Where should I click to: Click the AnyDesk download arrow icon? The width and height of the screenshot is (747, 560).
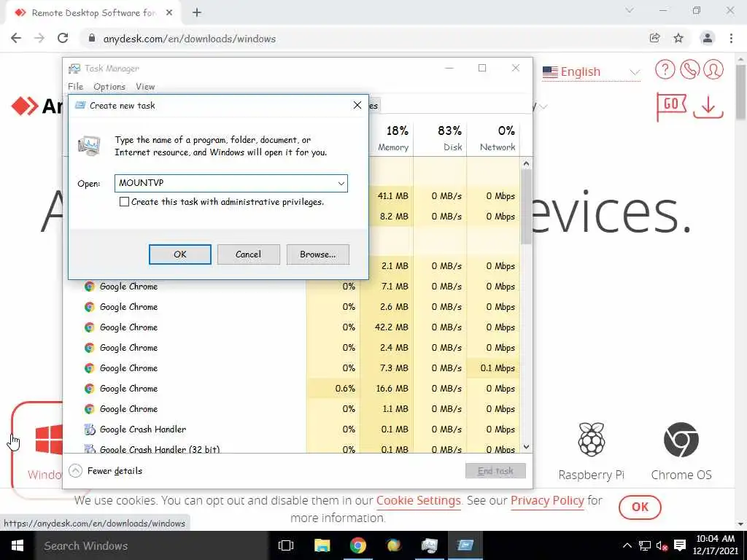pos(708,106)
